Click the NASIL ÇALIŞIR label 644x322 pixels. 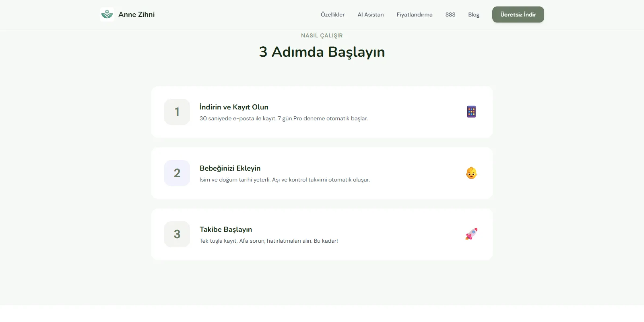(x=322, y=35)
